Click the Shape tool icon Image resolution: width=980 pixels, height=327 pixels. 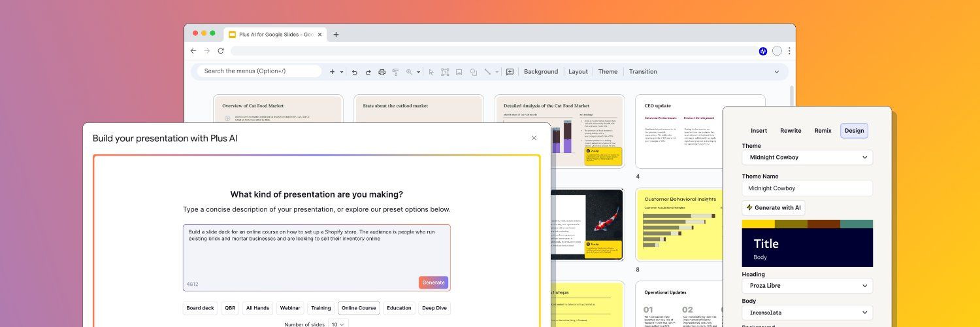pos(474,72)
